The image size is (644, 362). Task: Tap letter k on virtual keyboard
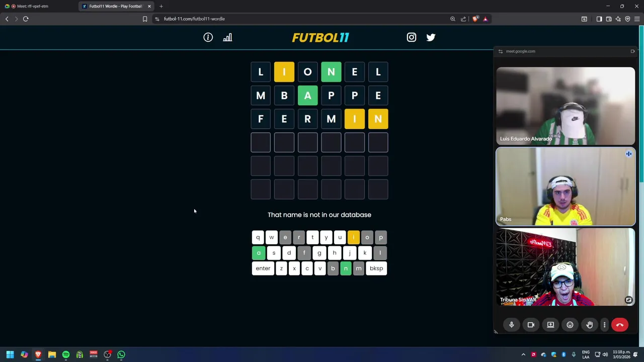pos(365,253)
